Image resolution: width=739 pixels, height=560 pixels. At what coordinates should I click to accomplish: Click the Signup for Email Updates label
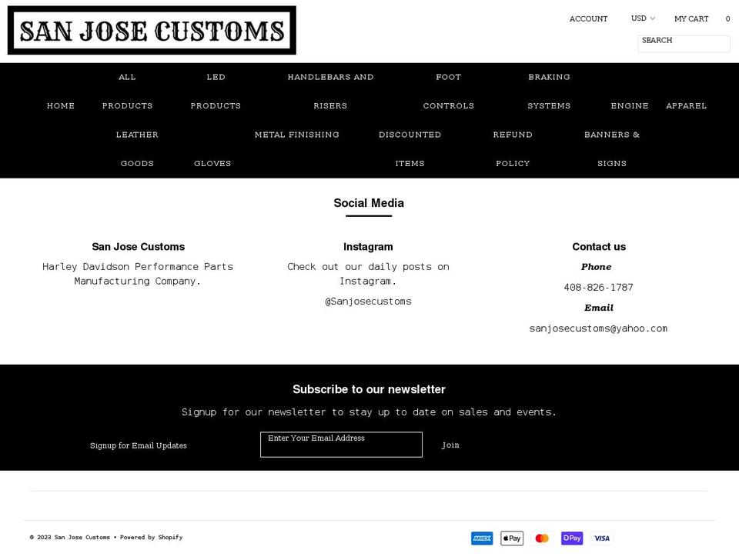139,445
